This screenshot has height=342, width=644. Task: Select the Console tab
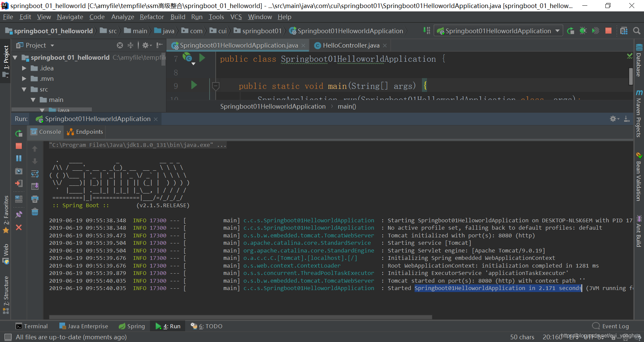click(46, 132)
